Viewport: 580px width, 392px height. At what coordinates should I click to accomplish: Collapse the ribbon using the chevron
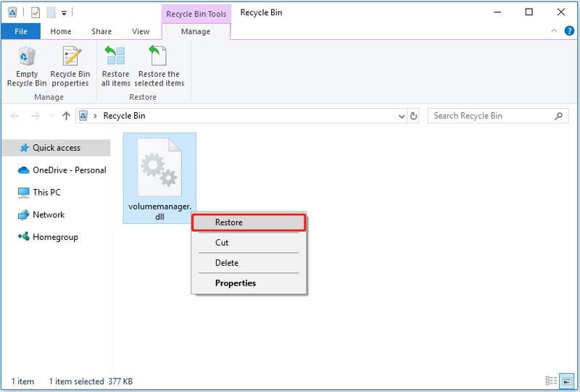coord(554,31)
